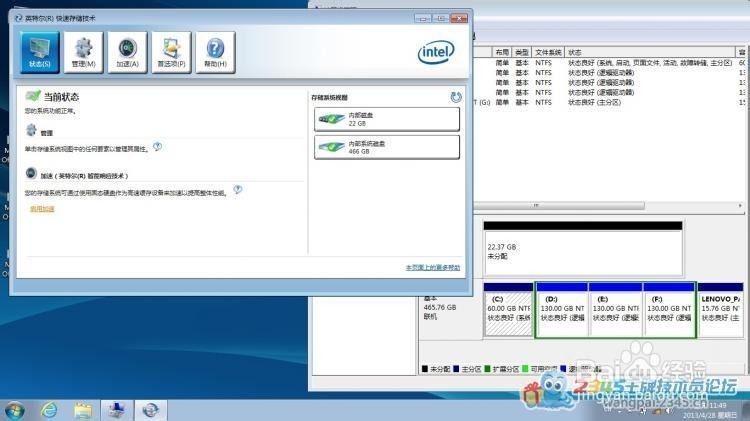Select the (E:) 130.00 GB partition block

[616, 310]
